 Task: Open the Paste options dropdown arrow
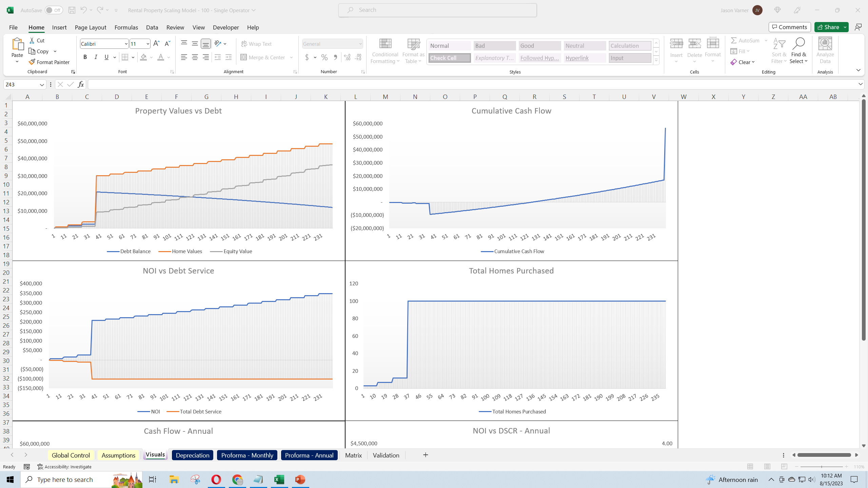pos(17,62)
